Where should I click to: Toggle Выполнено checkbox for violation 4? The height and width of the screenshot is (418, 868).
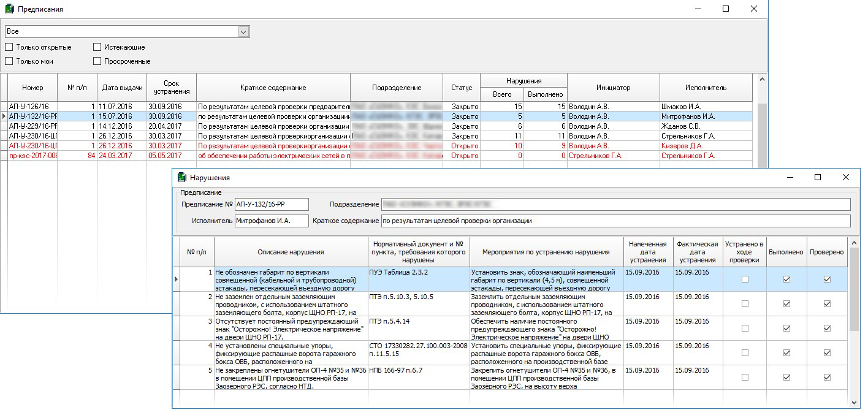tap(786, 352)
